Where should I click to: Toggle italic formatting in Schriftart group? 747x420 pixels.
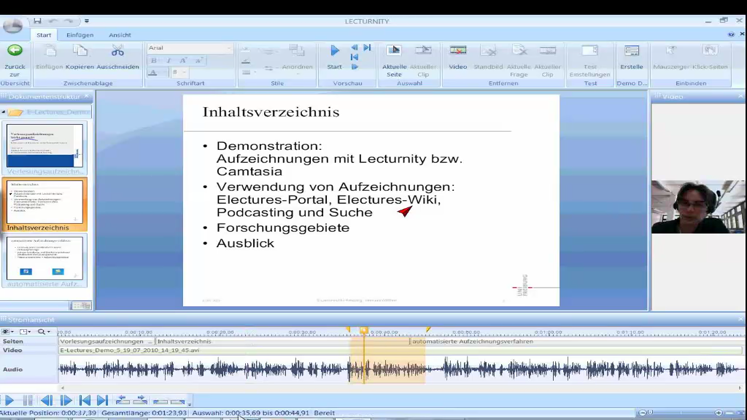click(169, 61)
